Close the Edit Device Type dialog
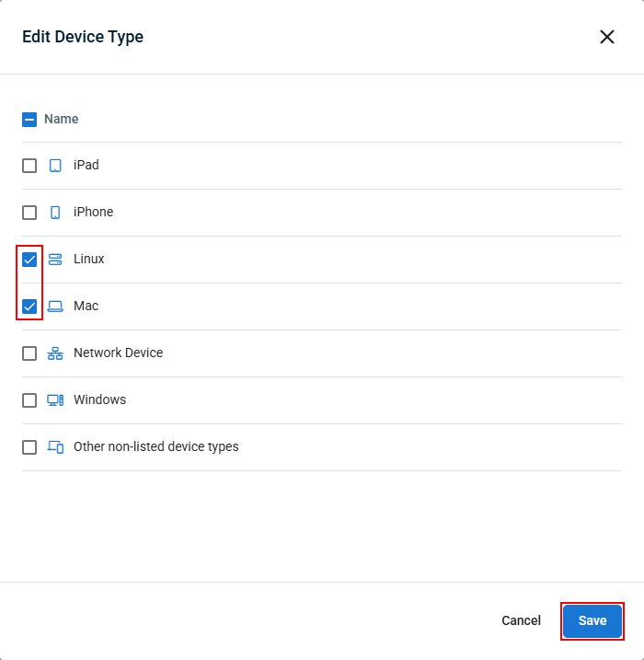The height and width of the screenshot is (660, 644). [607, 37]
